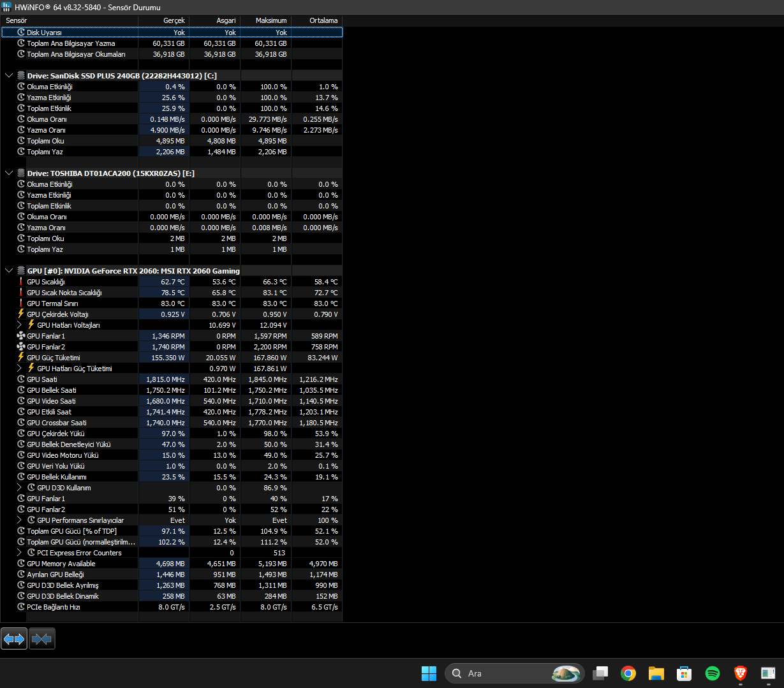Click the Maksimum column header

(266, 20)
